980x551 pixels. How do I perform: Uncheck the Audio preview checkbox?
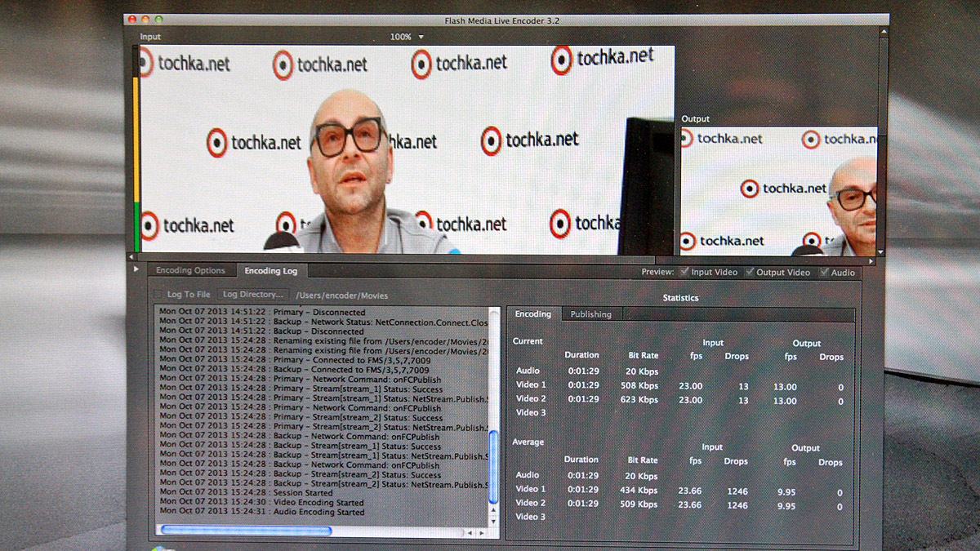click(825, 273)
